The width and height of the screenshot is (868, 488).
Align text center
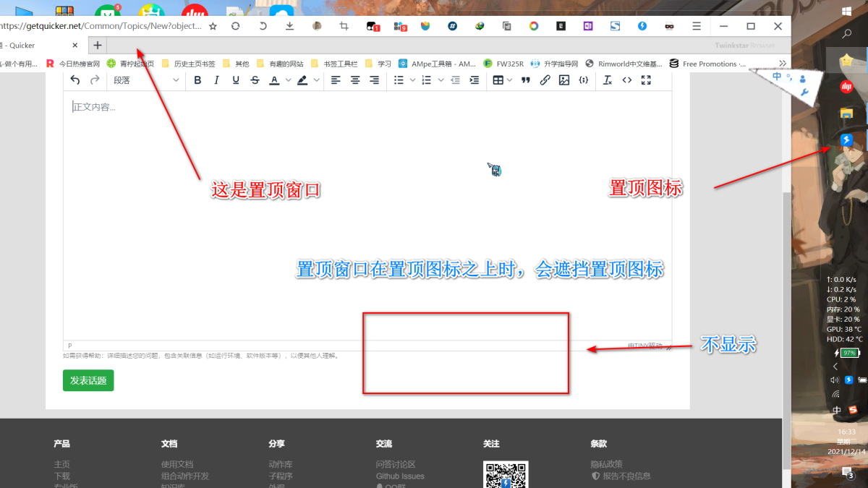pyautogui.click(x=355, y=80)
